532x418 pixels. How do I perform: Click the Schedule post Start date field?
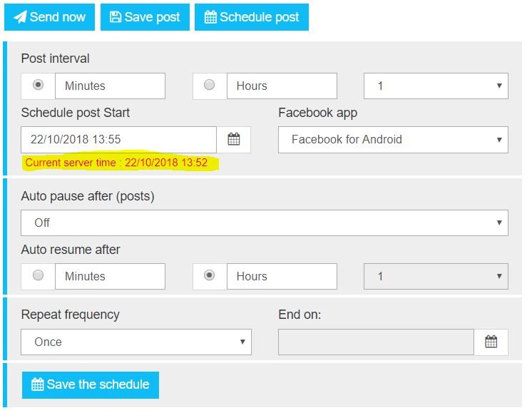pos(118,140)
